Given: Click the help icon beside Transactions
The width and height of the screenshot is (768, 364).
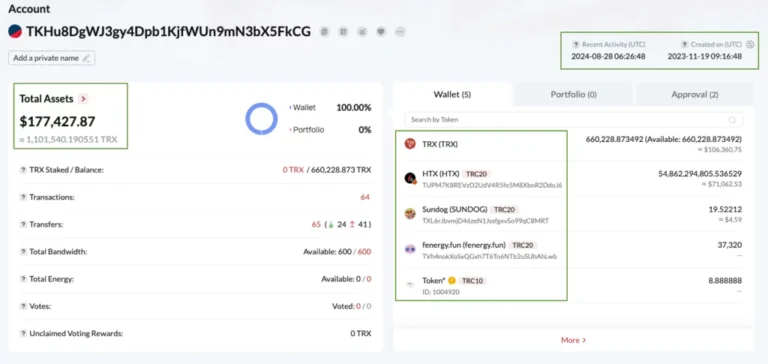Looking at the screenshot, I should pyautogui.click(x=23, y=197).
